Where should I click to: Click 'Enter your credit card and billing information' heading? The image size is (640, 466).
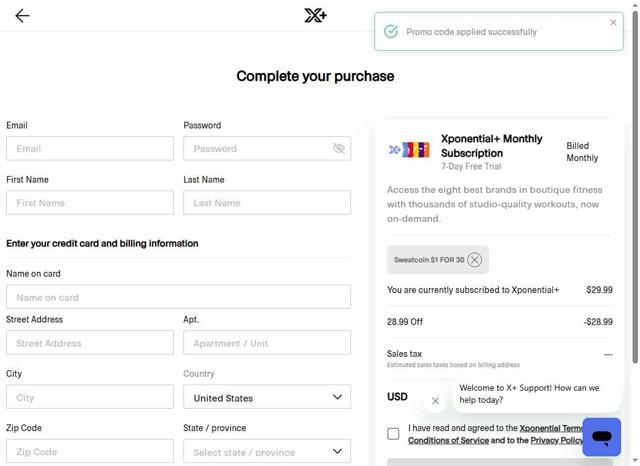coord(102,244)
